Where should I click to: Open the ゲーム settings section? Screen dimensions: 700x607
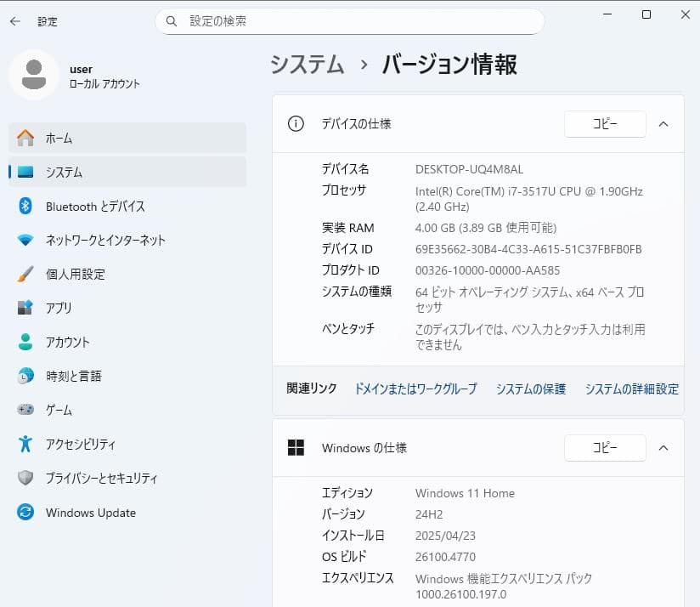[66, 410]
